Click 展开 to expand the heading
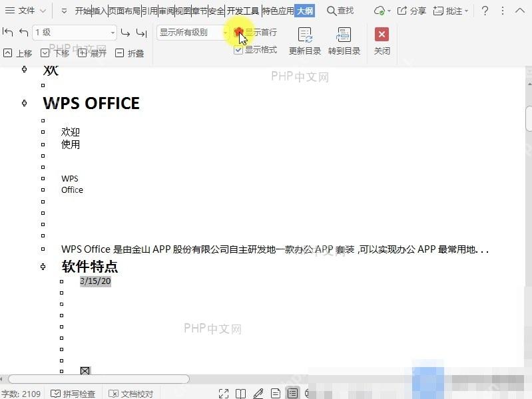This screenshot has width=532, height=399. pyautogui.click(x=92, y=53)
